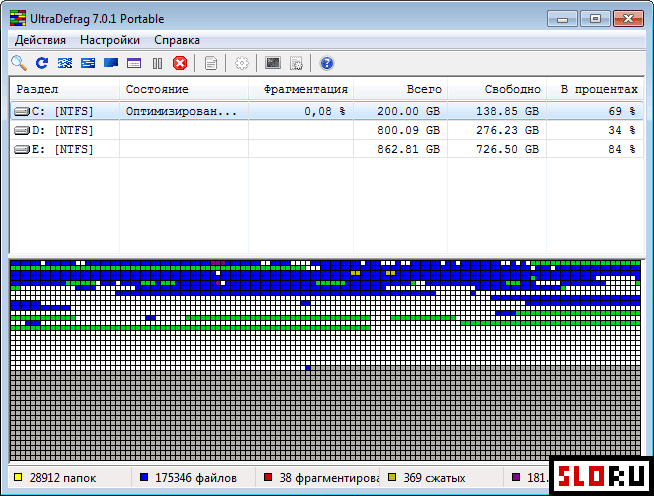Open the Справка menu
654x496 pixels.
click(177, 40)
